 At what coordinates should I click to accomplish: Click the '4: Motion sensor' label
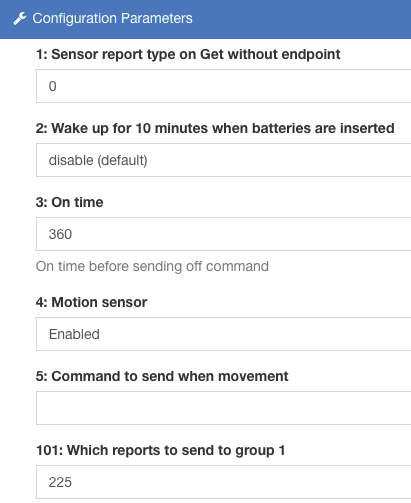[91, 302]
